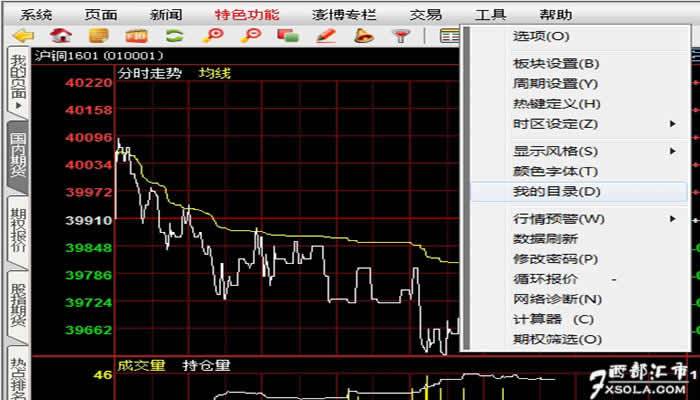The image size is (700, 400).
Task: Open the 工具 menu
Action: point(490,15)
